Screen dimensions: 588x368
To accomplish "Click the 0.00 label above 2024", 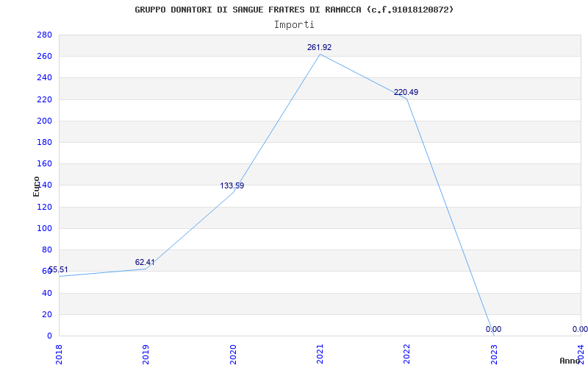I will (580, 329).
